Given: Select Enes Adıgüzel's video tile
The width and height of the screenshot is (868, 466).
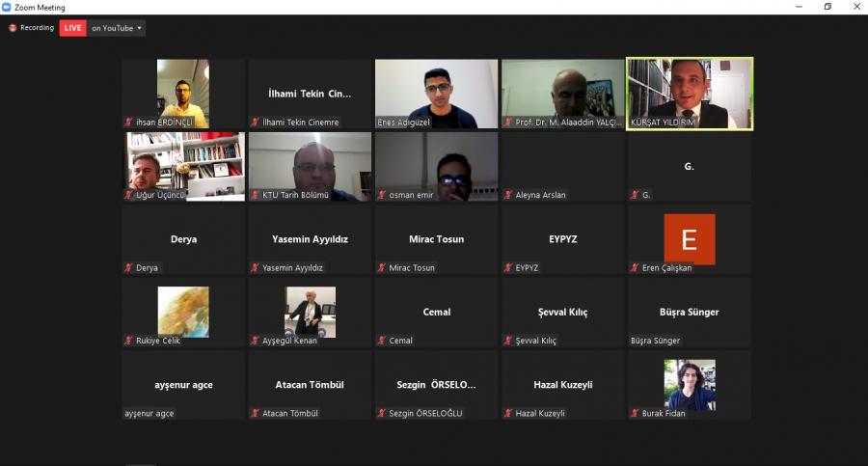Looking at the screenshot, I should [436, 95].
